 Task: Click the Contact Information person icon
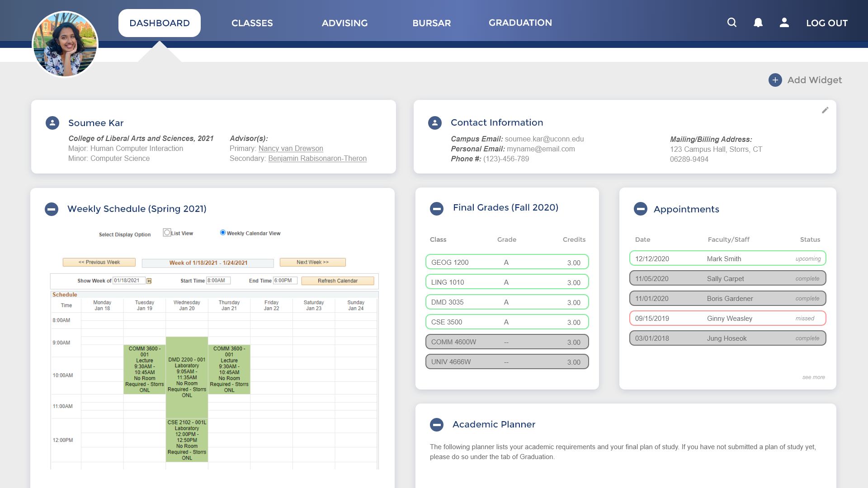435,123
